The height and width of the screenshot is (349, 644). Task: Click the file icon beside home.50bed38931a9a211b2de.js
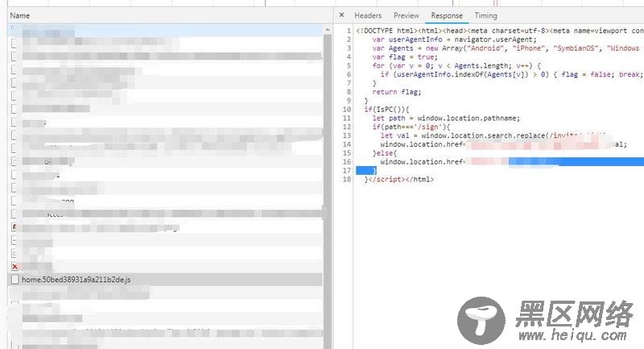pyautogui.click(x=14, y=280)
